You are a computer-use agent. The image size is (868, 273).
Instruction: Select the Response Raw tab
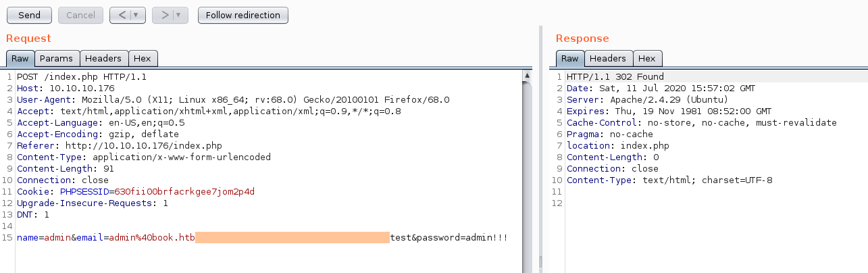(569, 59)
